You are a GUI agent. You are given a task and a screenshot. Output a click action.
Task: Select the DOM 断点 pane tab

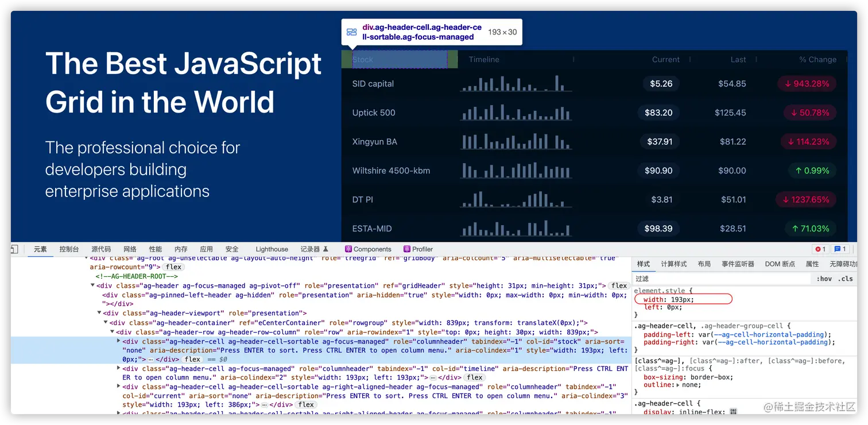pyautogui.click(x=780, y=264)
